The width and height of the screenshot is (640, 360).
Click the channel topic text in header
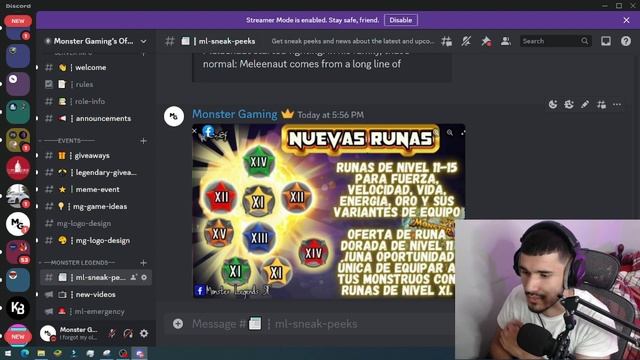point(353,41)
